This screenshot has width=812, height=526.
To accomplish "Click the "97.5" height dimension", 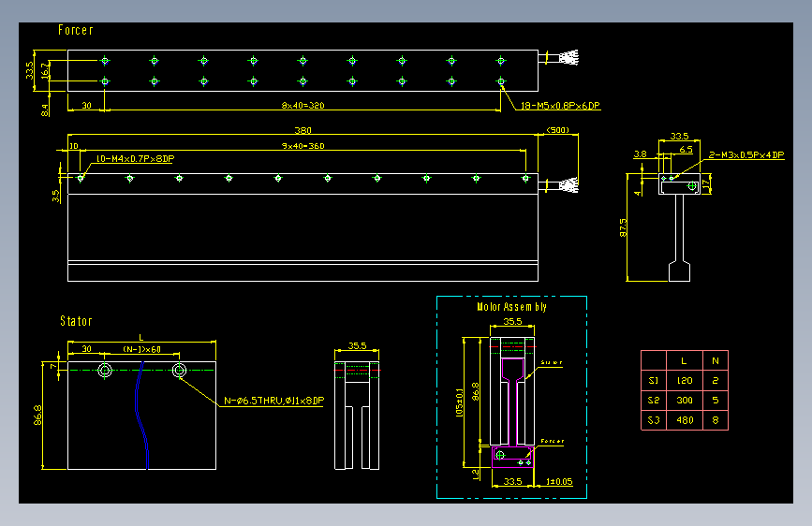I will pos(623,227).
